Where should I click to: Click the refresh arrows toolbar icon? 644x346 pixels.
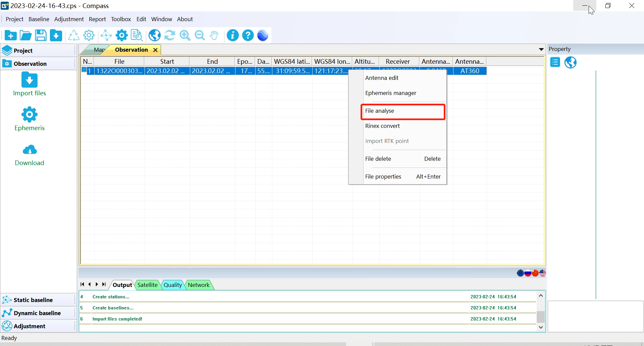(170, 35)
